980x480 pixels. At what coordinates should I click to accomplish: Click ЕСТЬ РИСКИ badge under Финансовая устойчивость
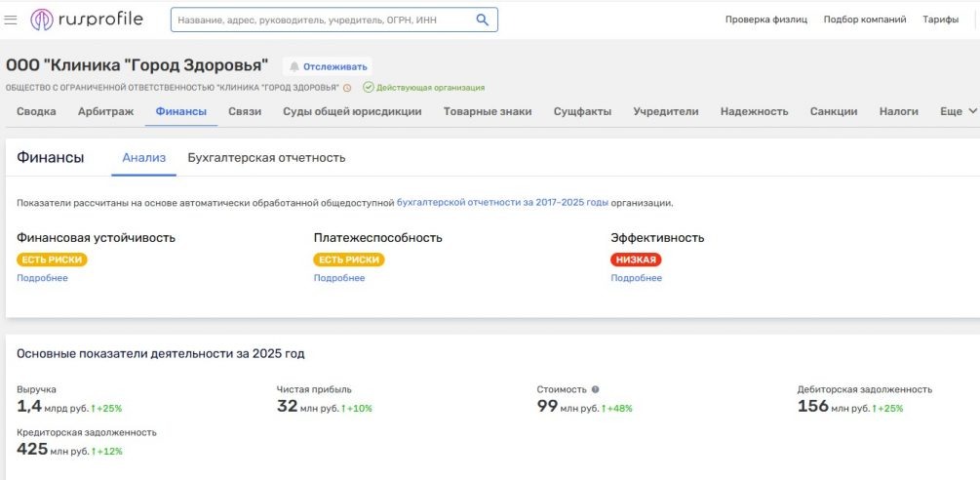point(52,260)
